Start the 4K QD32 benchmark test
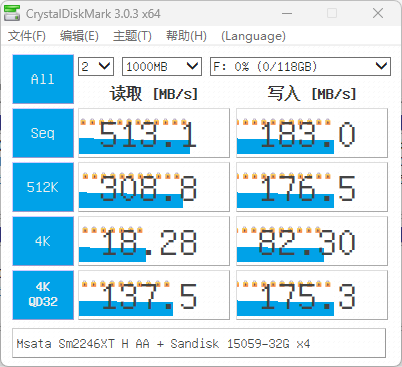Screen dimensions: 402x367 click(x=43, y=295)
